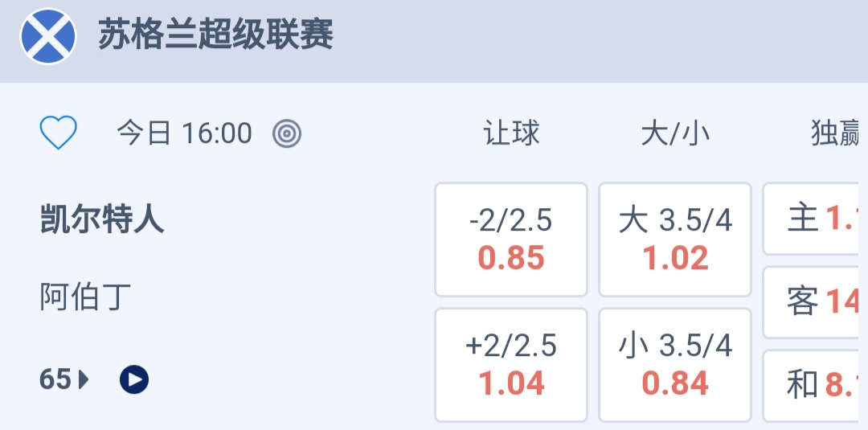
Task: Choose the 主 home win odds
Action: [816, 219]
